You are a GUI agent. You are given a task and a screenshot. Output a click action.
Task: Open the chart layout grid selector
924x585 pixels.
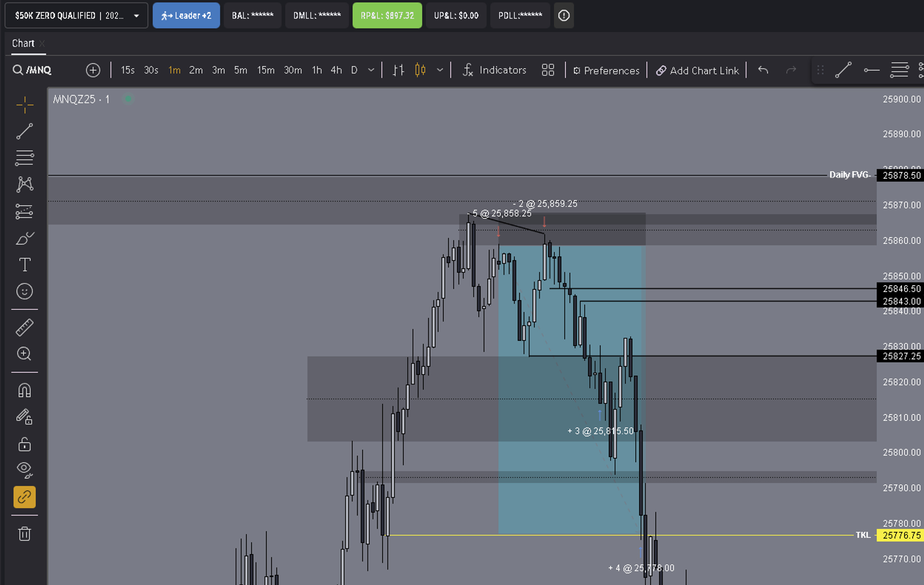tap(548, 70)
